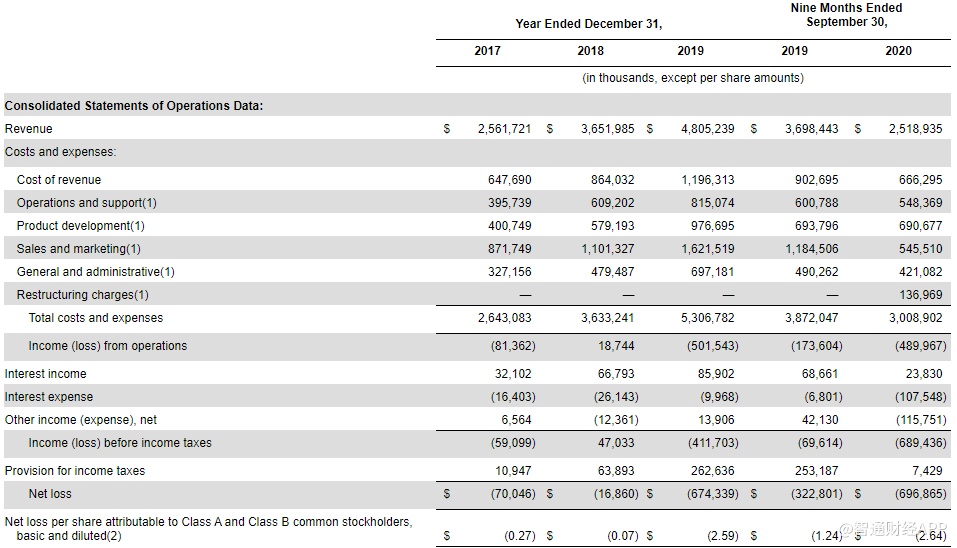This screenshot has width=957, height=548.
Task: Click the Sales and marketing row label
Action: pos(78,249)
